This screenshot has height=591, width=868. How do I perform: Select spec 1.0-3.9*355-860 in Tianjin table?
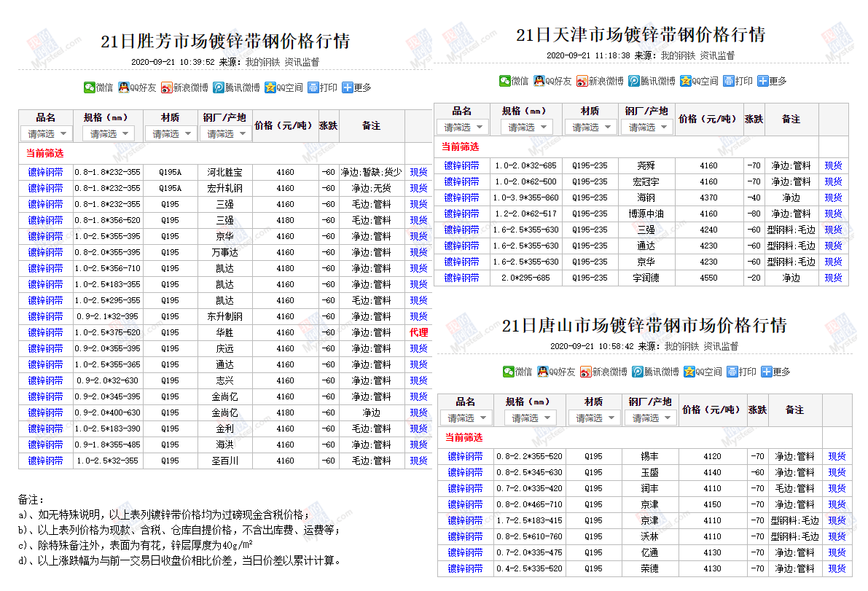click(525, 197)
